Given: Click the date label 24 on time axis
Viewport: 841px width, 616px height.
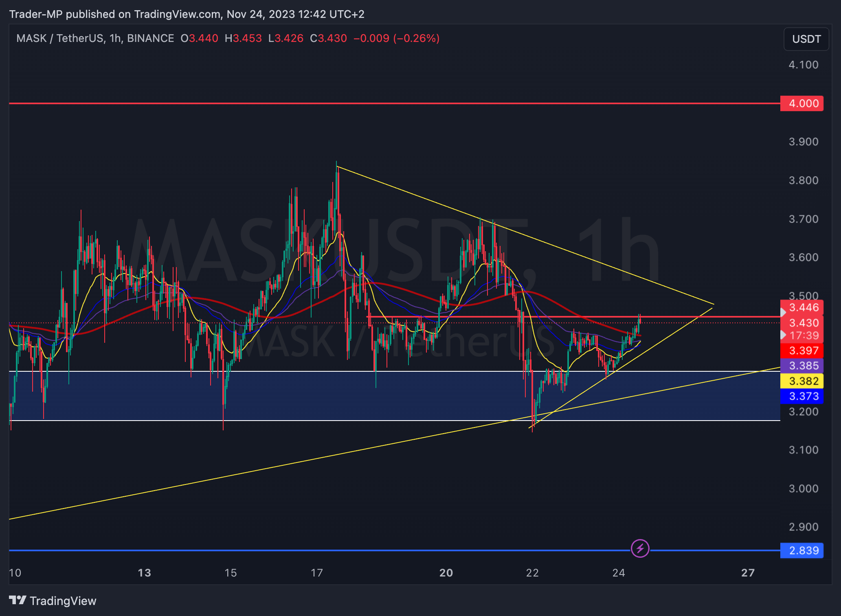Looking at the screenshot, I should pyautogui.click(x=618, y=573).
